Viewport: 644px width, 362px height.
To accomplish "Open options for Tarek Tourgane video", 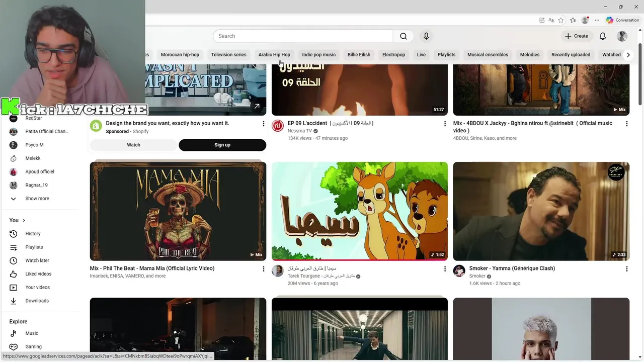I will [x=445, y=269].
